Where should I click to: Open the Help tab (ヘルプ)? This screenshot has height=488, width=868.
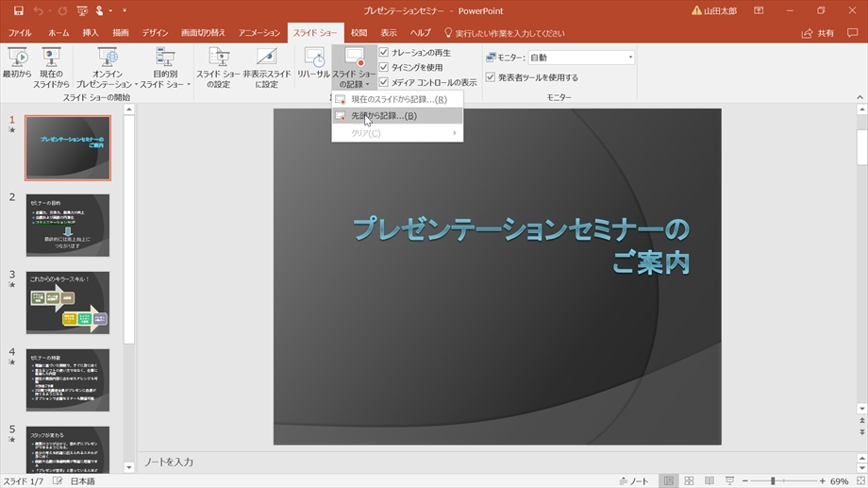(x=420, y=33)
